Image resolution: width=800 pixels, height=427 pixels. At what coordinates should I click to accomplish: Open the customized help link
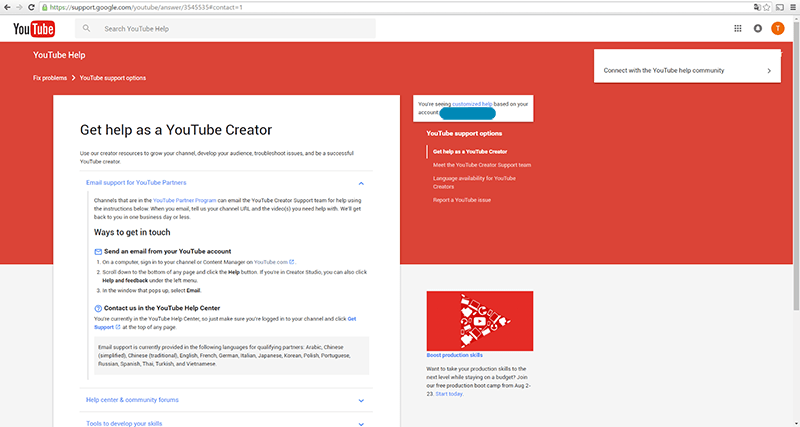(x=472, y=104)
